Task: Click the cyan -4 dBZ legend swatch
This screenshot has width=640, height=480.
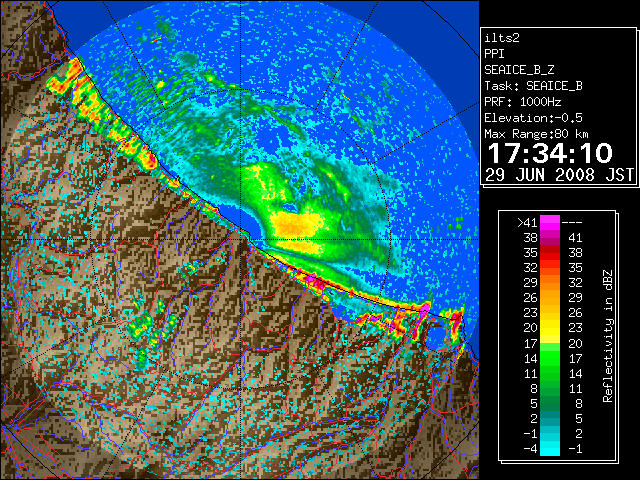Action: point(550,448)
